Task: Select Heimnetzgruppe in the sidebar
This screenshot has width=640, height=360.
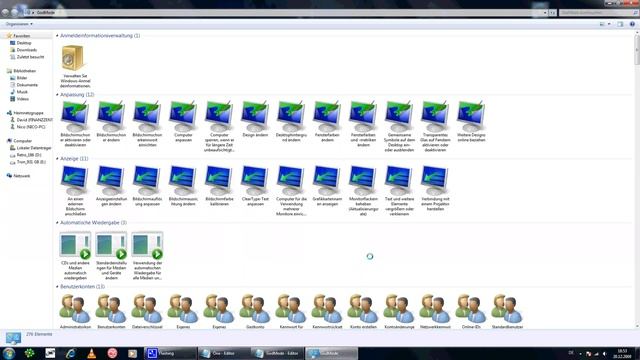Action: 28,113
